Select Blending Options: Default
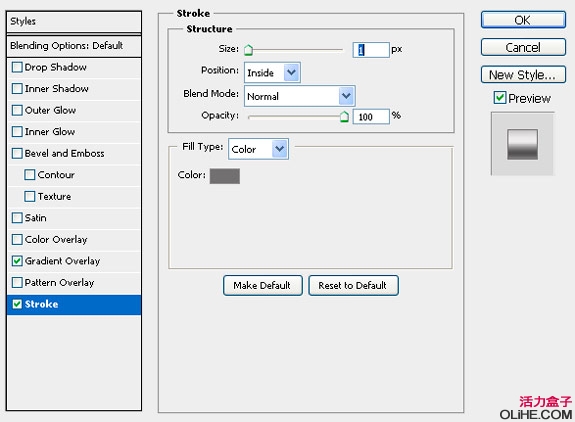The height and width of the screenshot is (422, 575). point(74,46)
